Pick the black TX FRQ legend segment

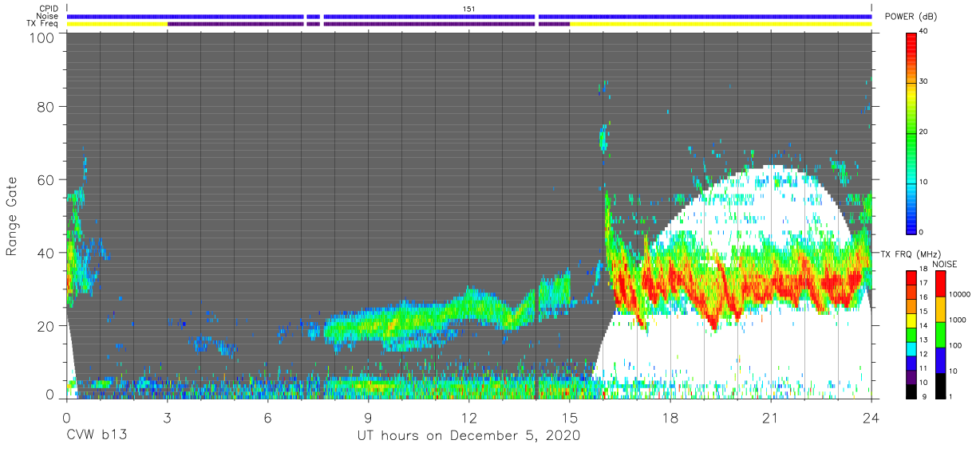[x=912, y=390]
